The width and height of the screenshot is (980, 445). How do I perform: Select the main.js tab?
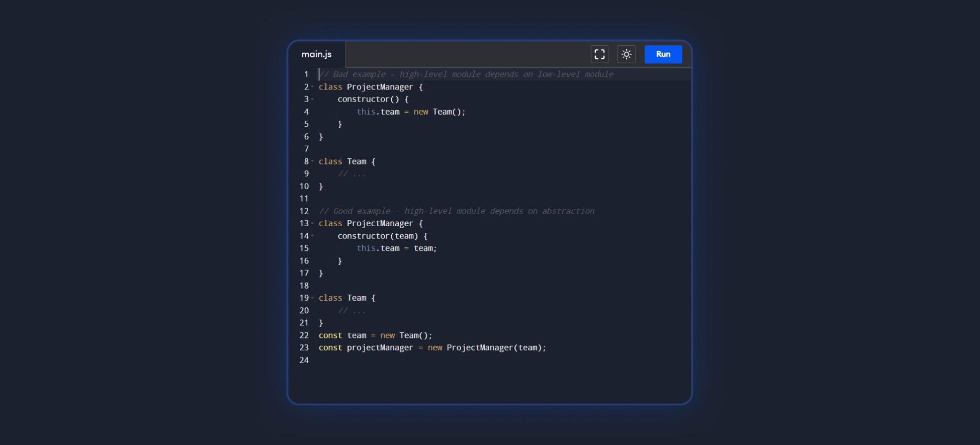[x=317, y=54]
